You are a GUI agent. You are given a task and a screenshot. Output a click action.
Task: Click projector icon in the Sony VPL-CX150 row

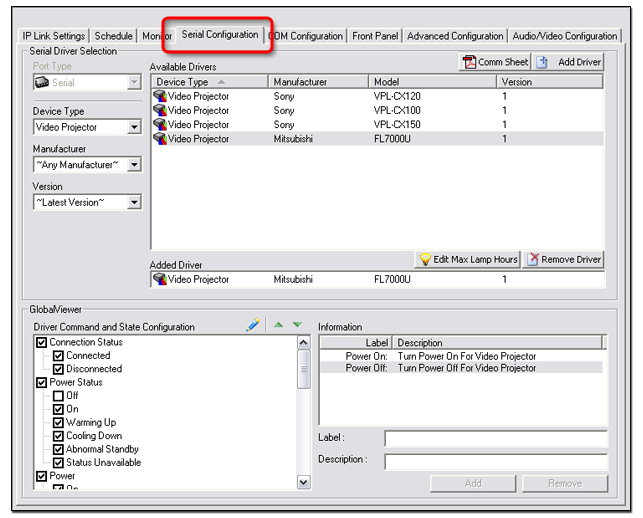tap(160, 124)
